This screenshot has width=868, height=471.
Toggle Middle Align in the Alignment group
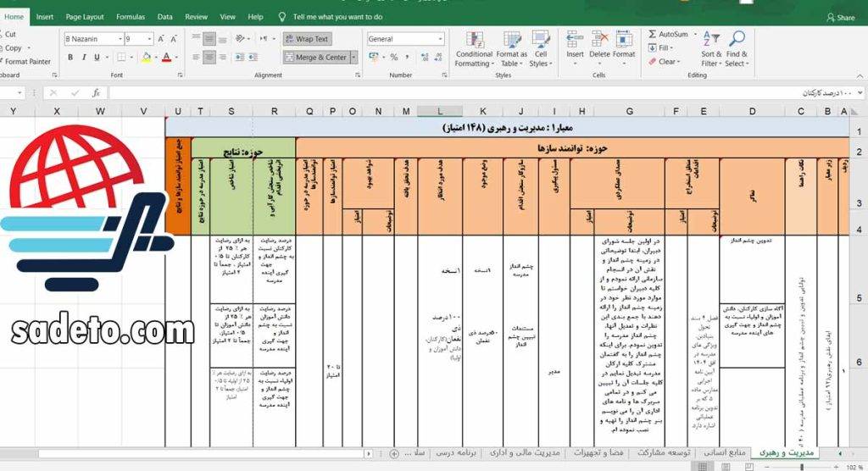209,39
